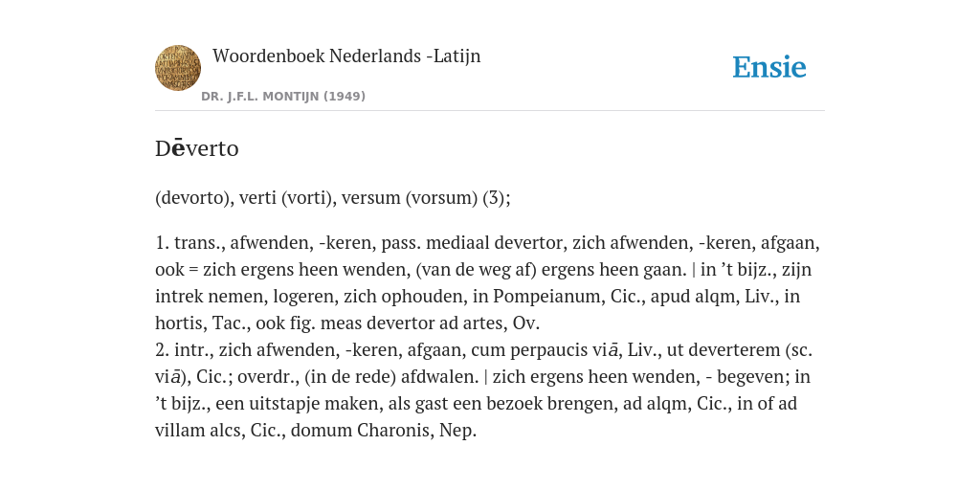Screen dimensions: 980x490
Task: Click the word "intr." in definition 2
Action: click(193, 350)
